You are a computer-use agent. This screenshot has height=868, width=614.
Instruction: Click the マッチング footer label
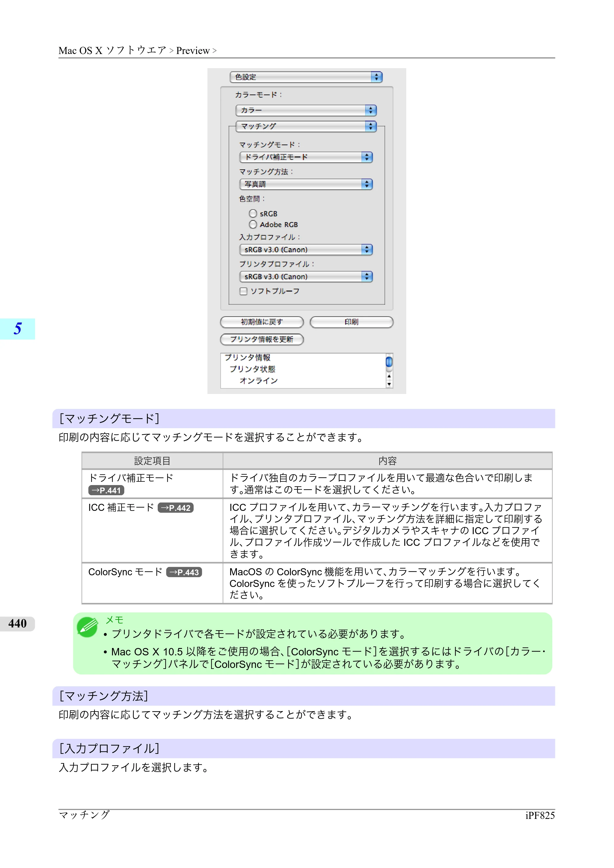pos(84,815)
